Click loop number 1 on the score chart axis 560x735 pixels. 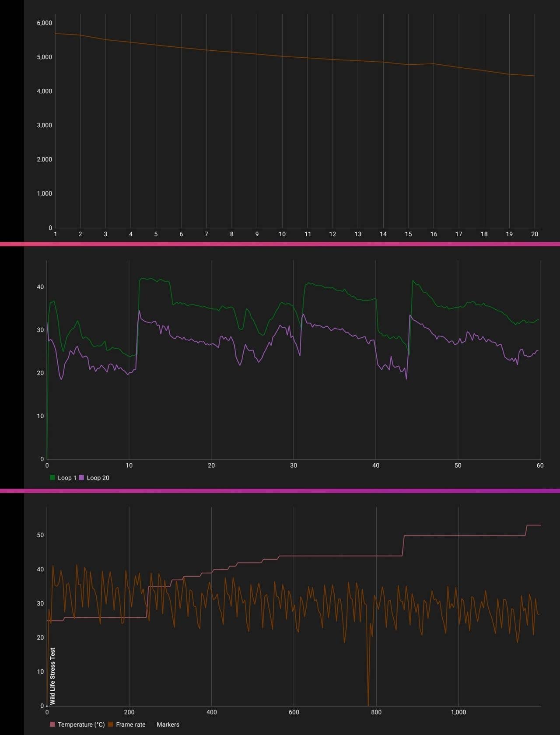click(55, 234)
